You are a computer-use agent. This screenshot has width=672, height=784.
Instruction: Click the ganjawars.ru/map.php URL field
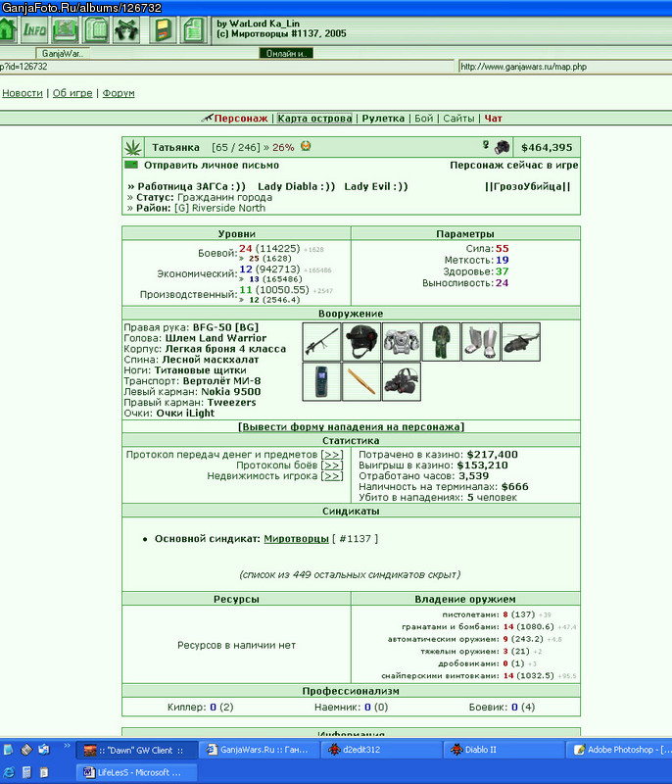tap(564, 67)
